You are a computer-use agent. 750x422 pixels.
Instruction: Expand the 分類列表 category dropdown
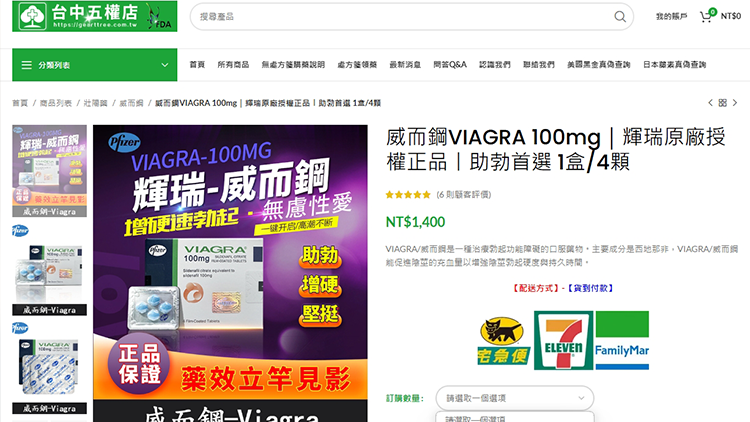(x=164, y=65)
